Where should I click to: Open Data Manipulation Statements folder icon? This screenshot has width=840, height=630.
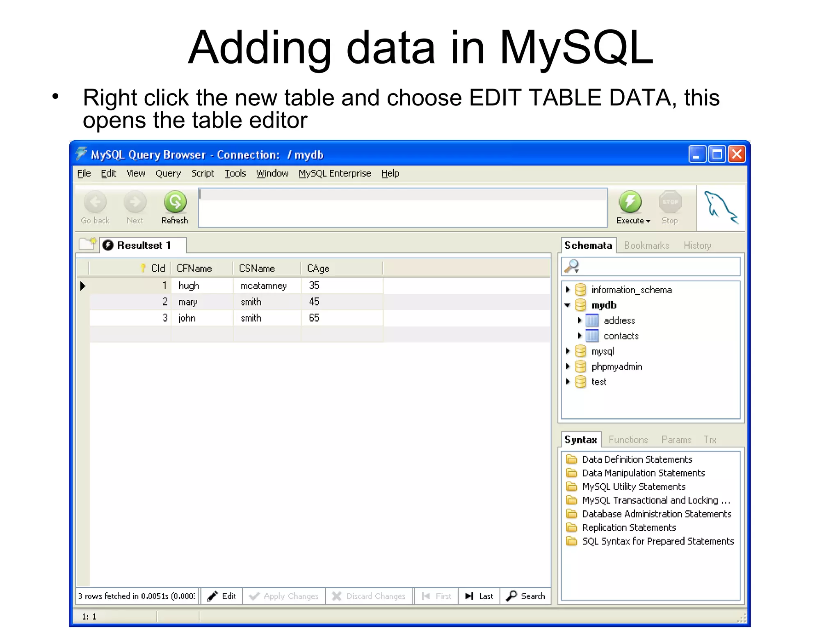click(x=571, y=473)
